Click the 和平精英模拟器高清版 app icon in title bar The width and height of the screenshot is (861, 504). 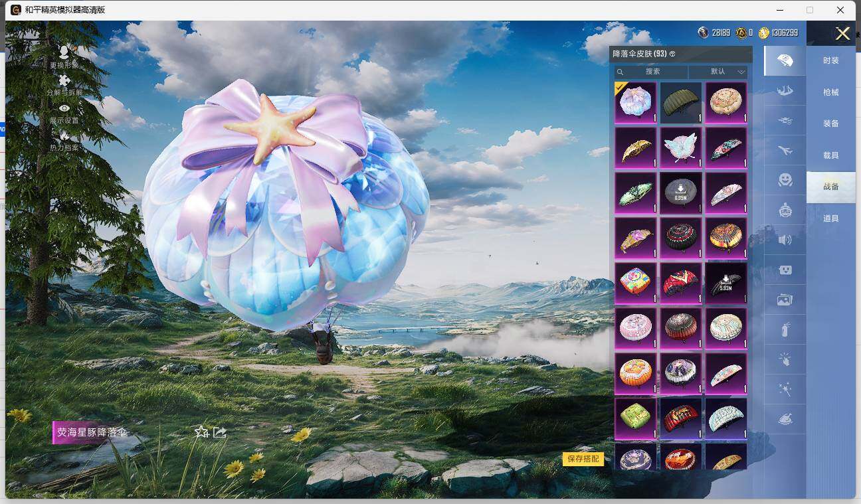click(16, 10)
